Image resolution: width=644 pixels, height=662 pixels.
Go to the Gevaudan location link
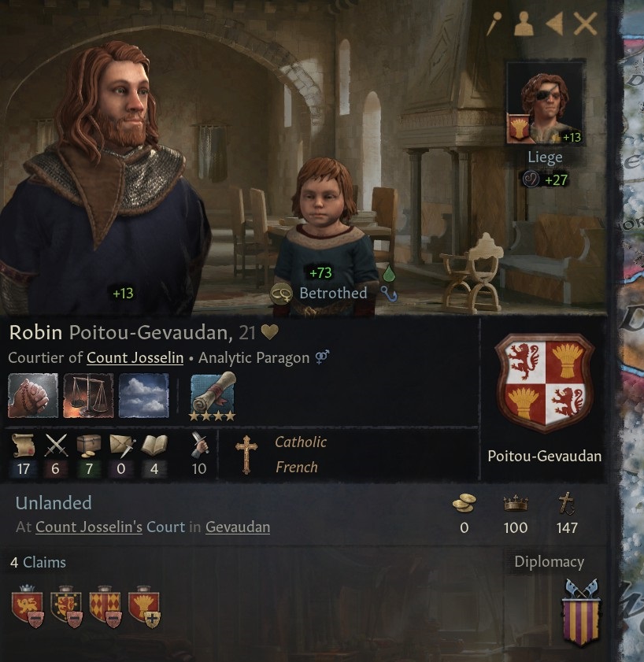238,527
